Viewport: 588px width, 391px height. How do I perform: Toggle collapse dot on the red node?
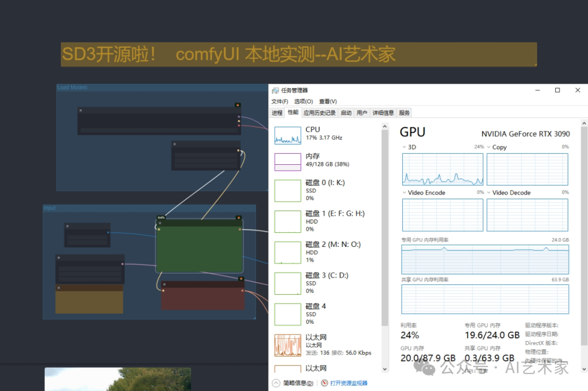pyautogui.click(x=165, y=284)
